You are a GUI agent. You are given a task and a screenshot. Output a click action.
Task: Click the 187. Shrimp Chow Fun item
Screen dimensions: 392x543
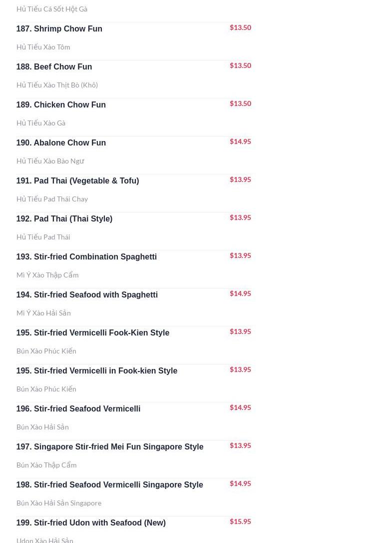(59, 29)
